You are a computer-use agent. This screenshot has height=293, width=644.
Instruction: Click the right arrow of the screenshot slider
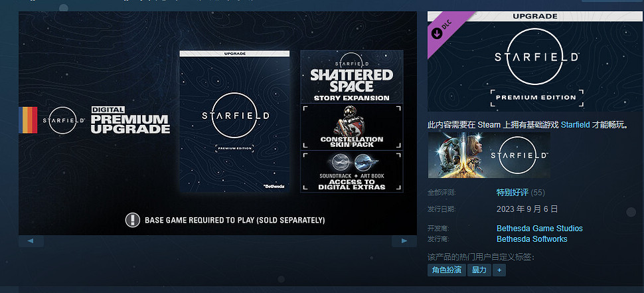point(404,241)
